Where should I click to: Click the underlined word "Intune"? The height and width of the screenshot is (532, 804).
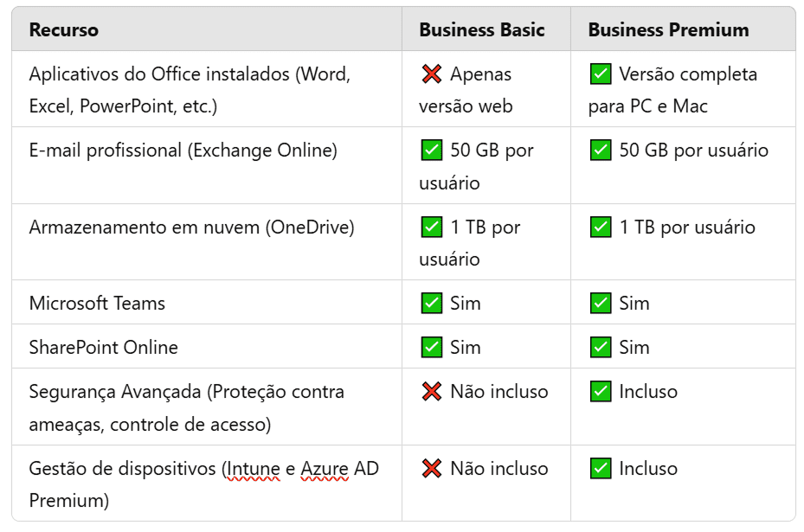tap(252, 469)
